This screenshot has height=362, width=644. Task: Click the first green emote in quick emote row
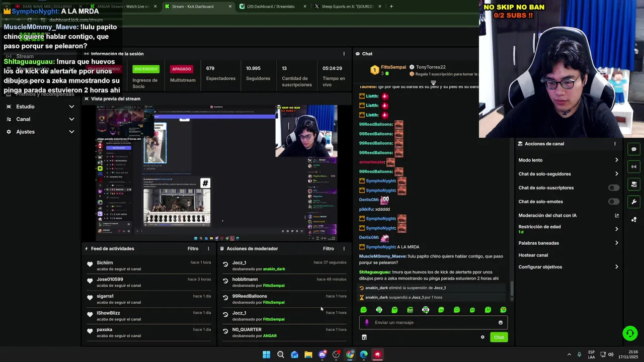364,310
